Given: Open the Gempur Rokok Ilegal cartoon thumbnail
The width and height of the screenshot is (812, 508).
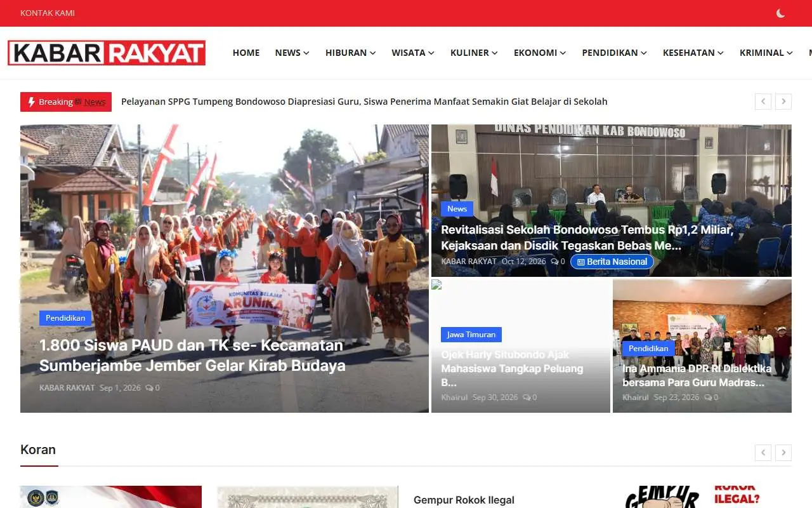Looking at the screenshot, I should 701,497.
